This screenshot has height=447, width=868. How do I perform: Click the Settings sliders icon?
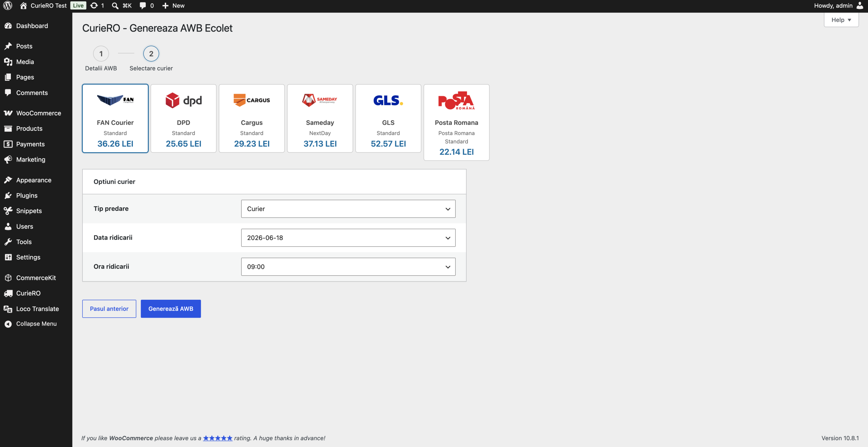8,257
